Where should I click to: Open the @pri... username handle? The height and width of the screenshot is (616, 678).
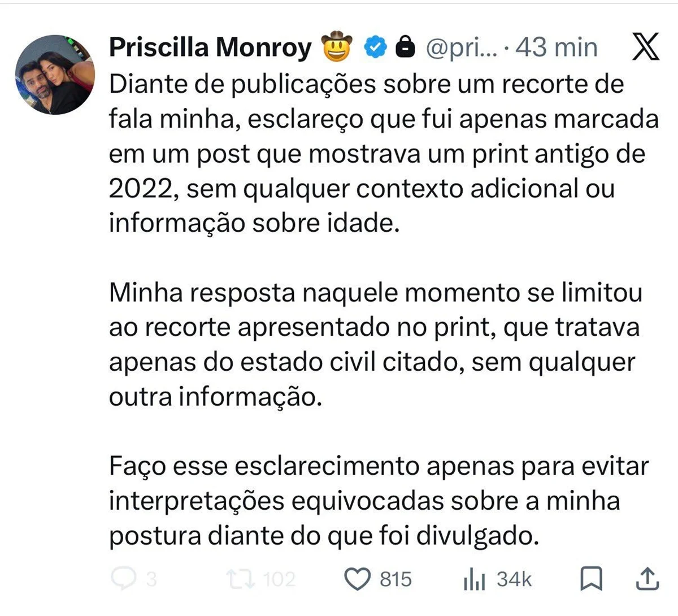click(461, 47)
